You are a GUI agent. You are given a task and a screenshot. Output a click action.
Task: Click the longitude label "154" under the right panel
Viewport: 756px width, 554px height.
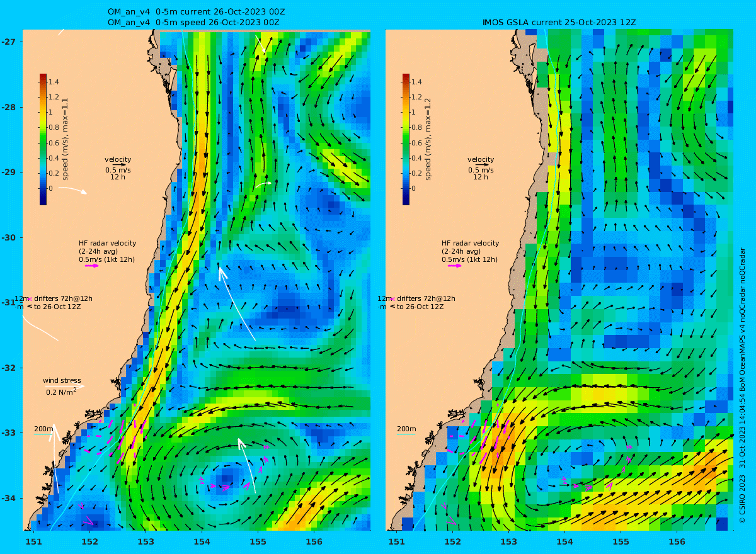(x=564, y=541)
